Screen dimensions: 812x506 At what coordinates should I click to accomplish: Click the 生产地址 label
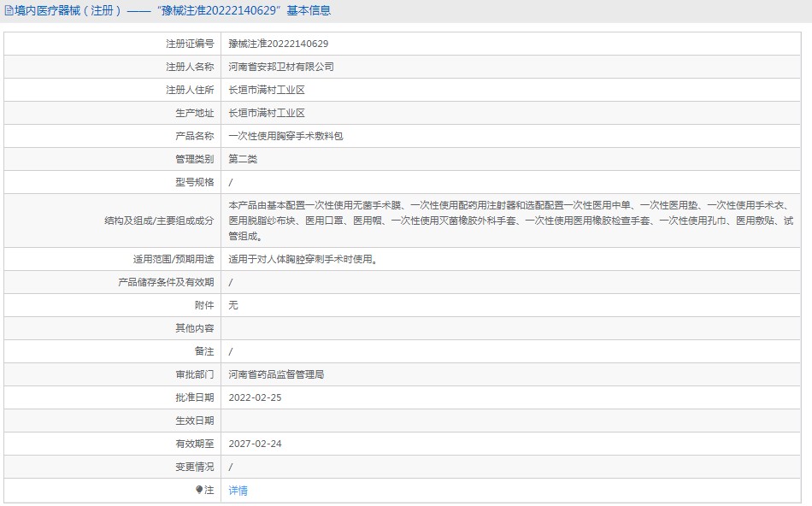[x=194, y=113]
